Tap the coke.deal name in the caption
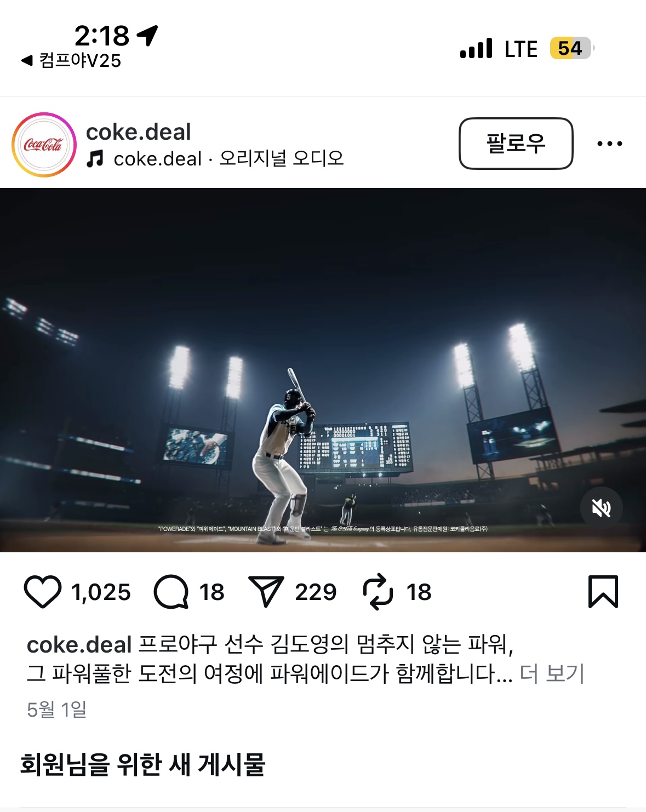The height and width of the screenshot is (812, 646). tap(79, 645)
